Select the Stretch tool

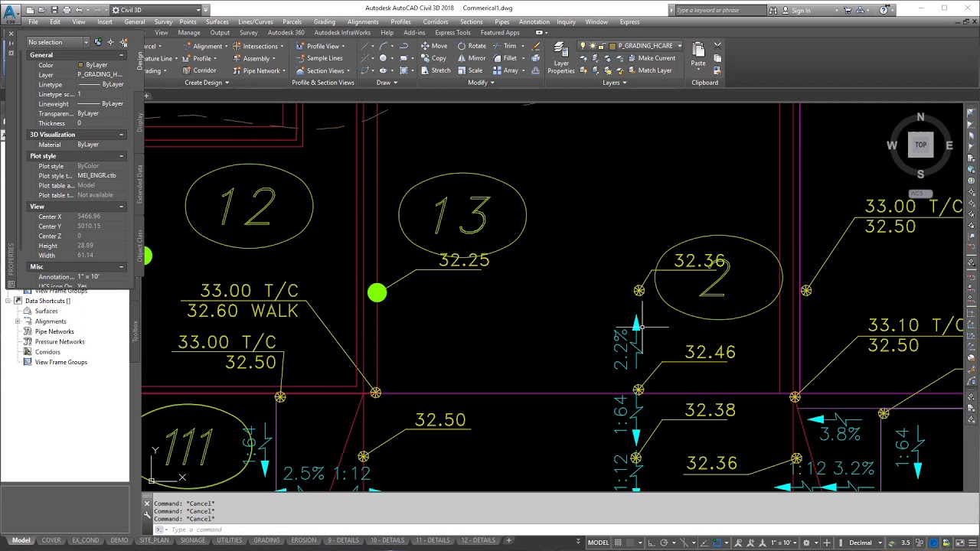(x=436, y=70)
